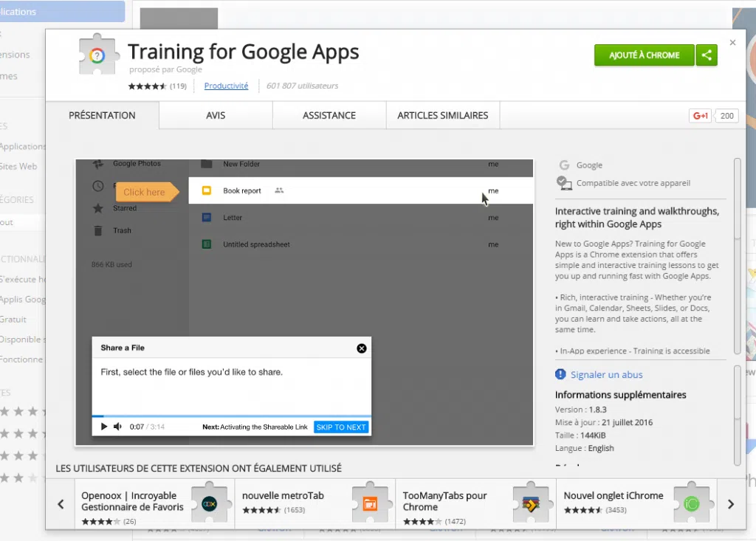The height and width of the screenshot is (541, 756).
Task: Open Openoox Incroyable Gestionnaire de Favoris card
Action: pos(154,504)
